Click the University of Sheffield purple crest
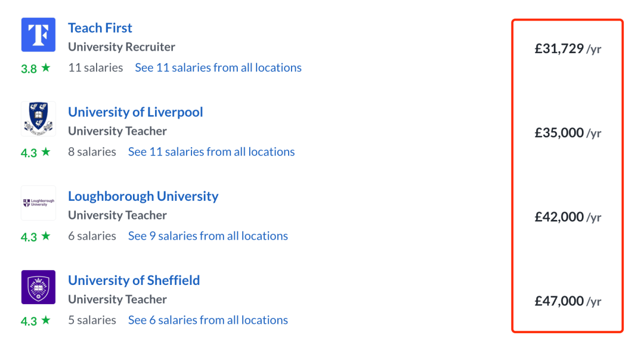Viewport: 644px width, 344px height. [x=38, y=287]
